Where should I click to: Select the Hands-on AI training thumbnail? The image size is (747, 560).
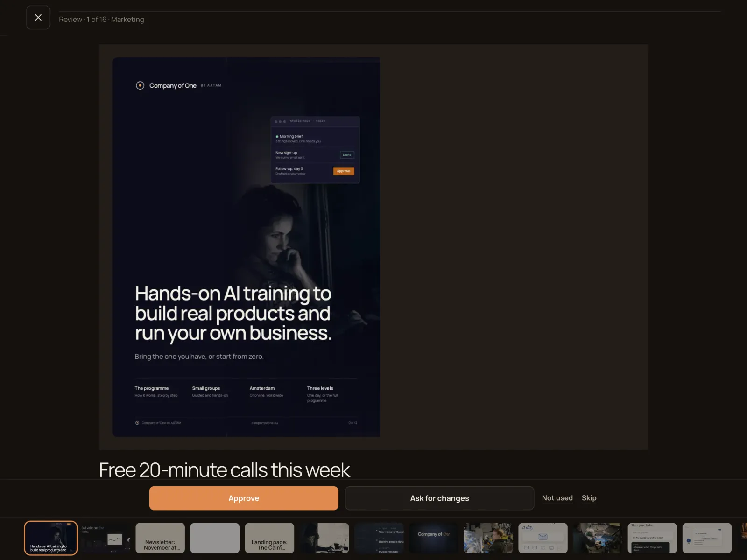coord(51,538)
